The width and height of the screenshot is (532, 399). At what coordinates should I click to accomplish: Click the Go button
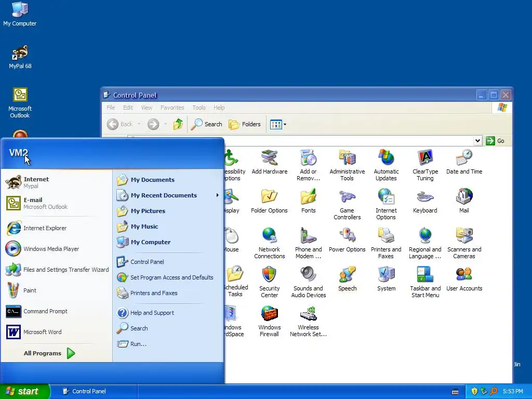click(x=495, y=140)
